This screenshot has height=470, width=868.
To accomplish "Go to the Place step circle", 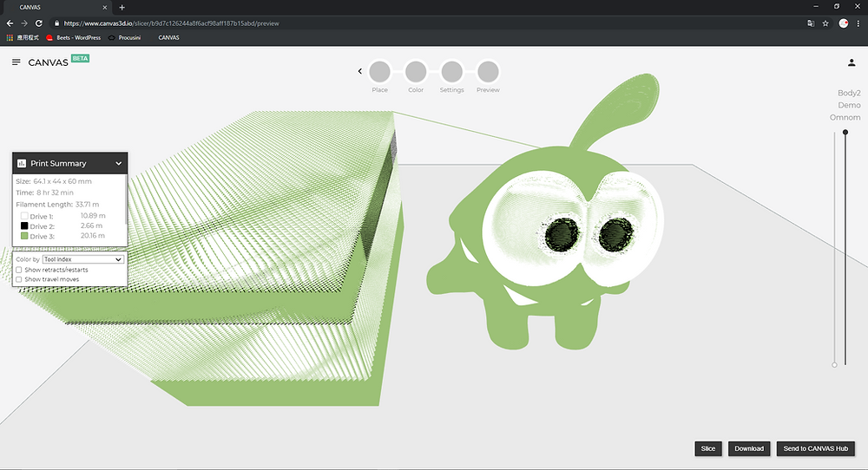I will pyautogui.click(x=380, y=72).
